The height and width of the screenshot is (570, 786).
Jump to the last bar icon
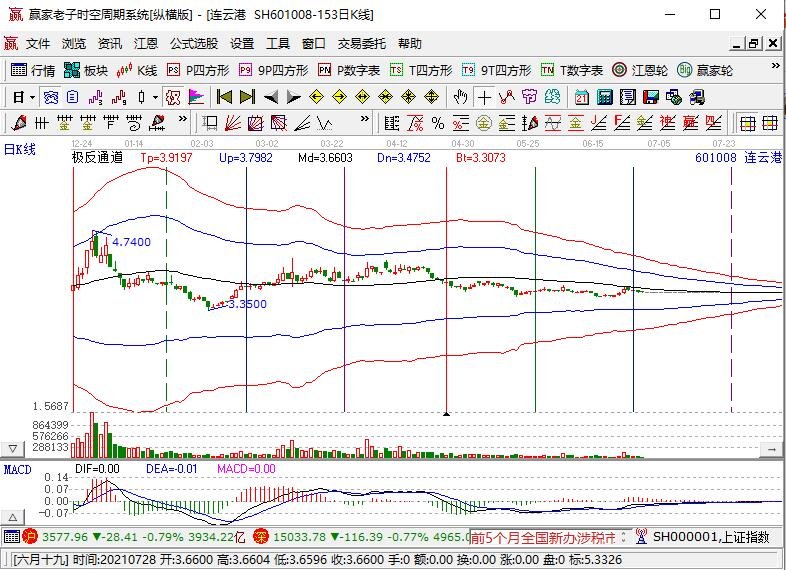point(247,97)
